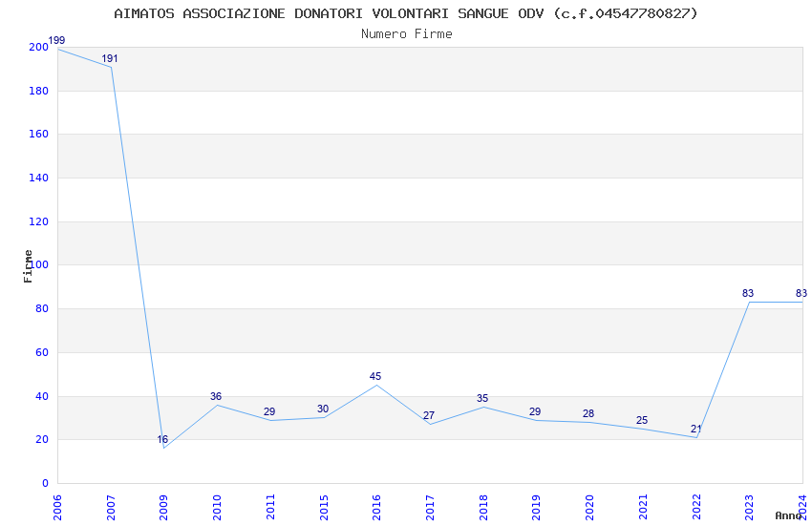Click the year 2006 on the x-axis
The width and height of the screenshot is (812, 525).
point(57,507)
